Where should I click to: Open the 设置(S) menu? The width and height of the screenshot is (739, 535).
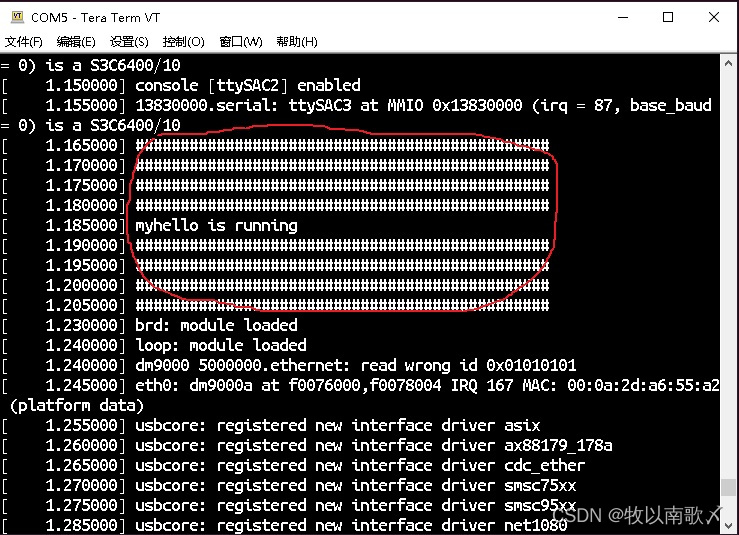(x=129, y=42)
